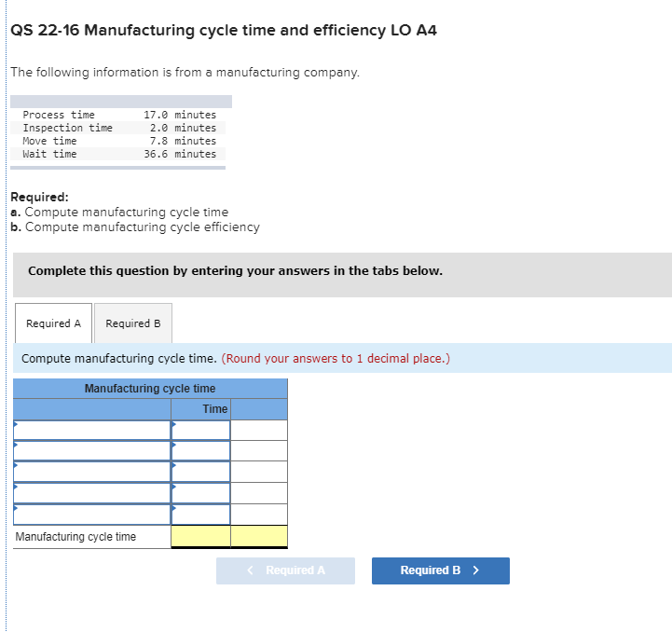The height and width of the screenshot is (632, 672).
Task: Click the Manufacturing cycle time table title
Action: click(x=150, y=389)
